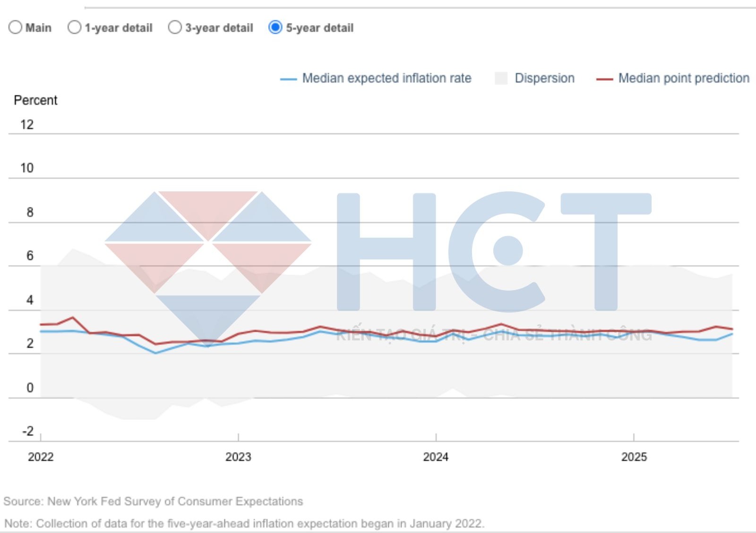Toggle the Dispersion legend label

click(544, 78)
